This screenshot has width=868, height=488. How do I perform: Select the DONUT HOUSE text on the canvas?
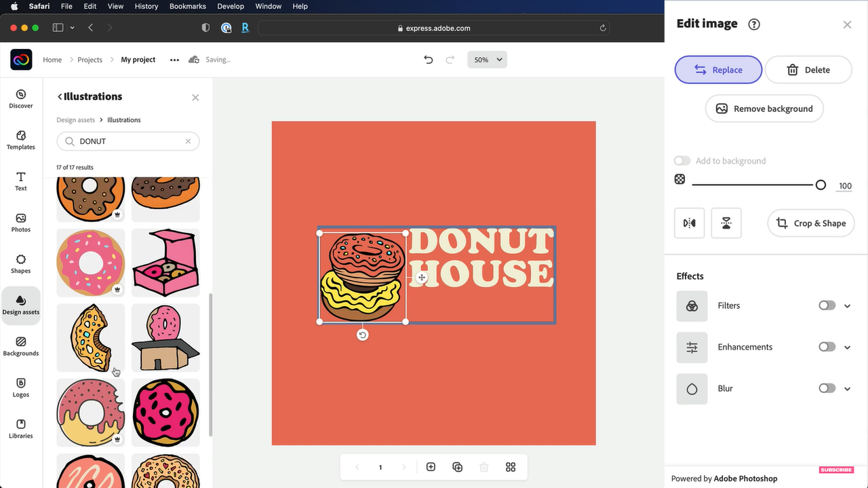tap(481, 258)
